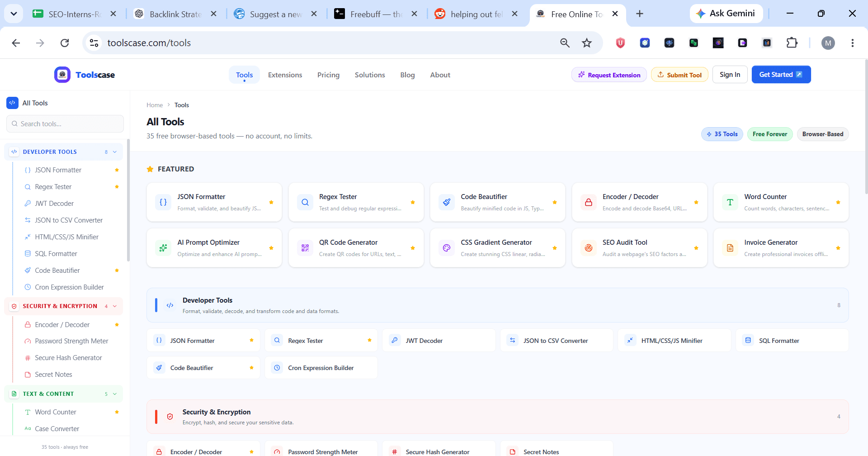This screenshot has width=868, height=456.
Task: Open the AI Prompt Optimizer featured card
Action: (x=214, y=248)
